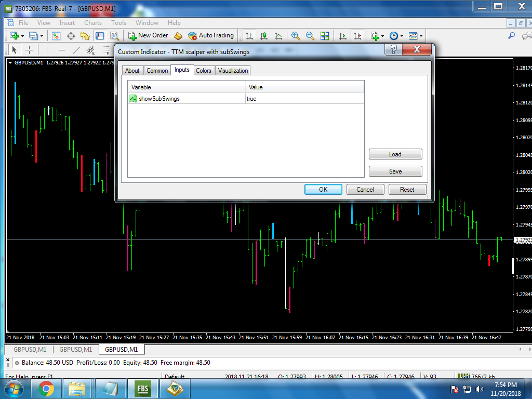Select the Equidistant Channel tool

90,50
